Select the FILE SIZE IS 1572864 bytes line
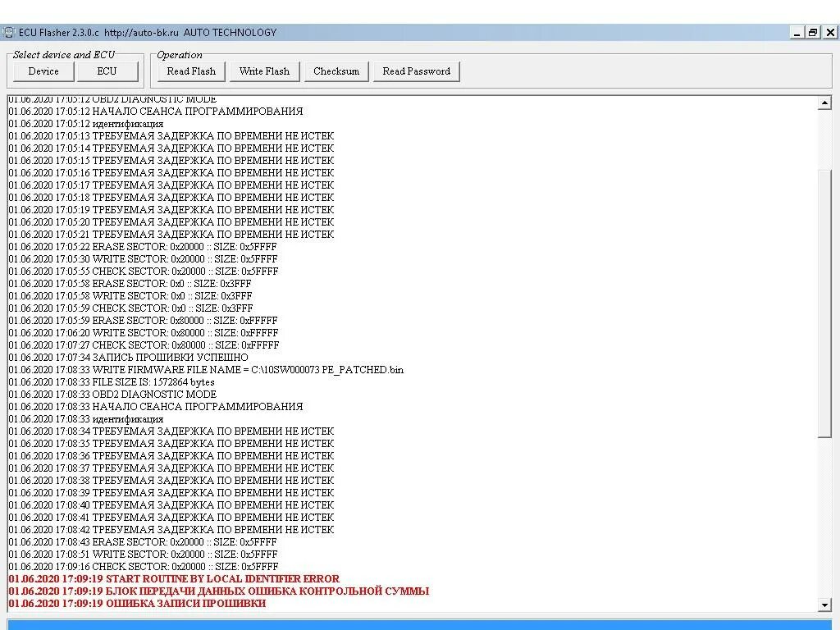This screenshot has width=840, height=630. tap(112, 382)
